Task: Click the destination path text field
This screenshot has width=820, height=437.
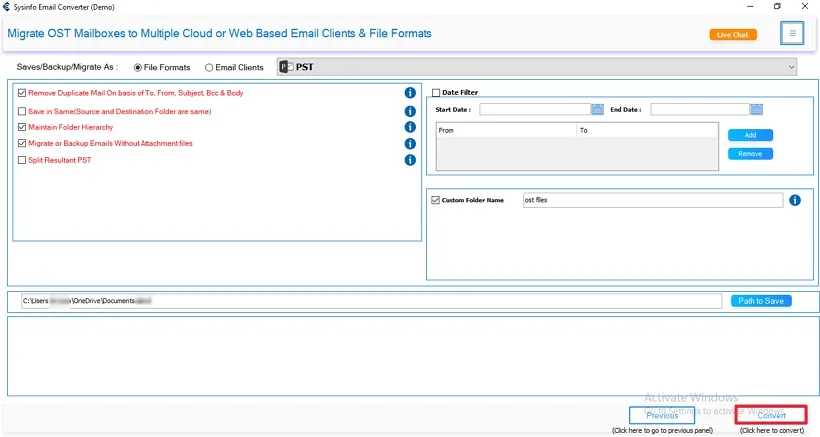Action: click(371, 301)
